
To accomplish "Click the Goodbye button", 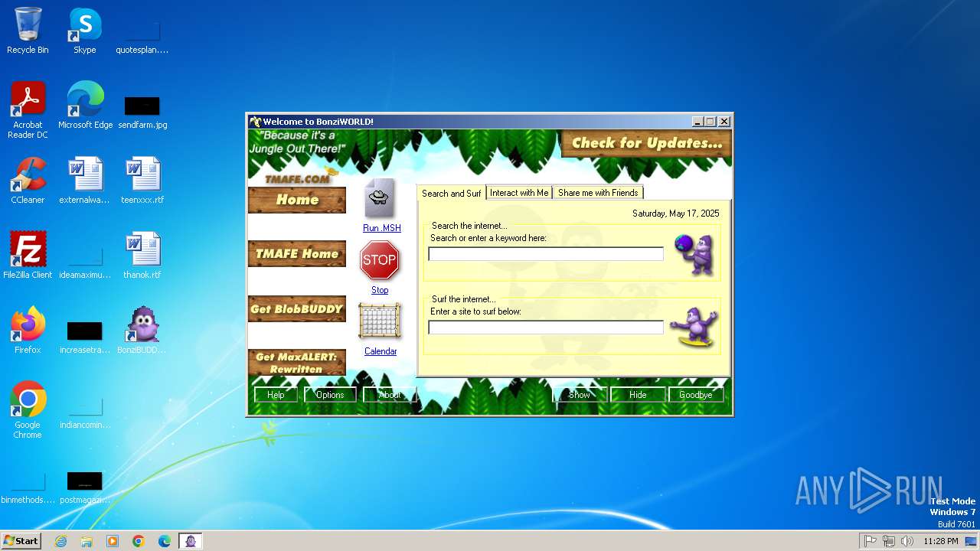I will 695,395.
